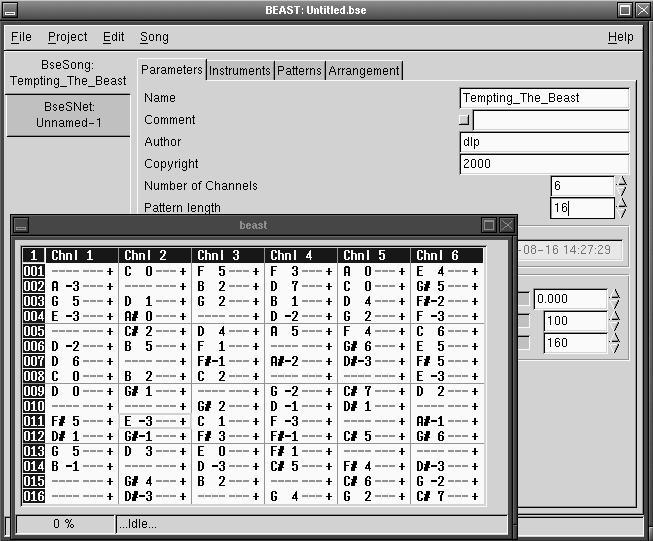
Task: Toggle the button left of 0.000 field
Action: point(524,299)
